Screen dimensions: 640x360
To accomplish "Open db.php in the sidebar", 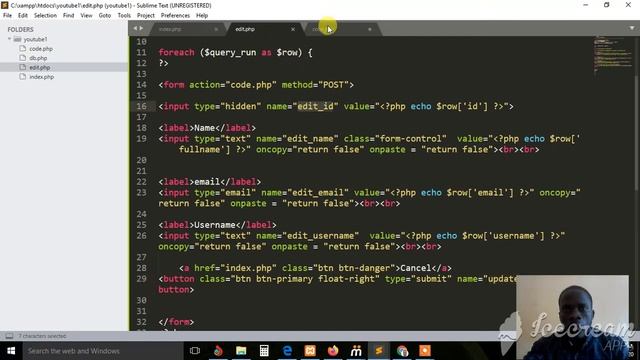I will pyautogui.click(x=38, y=58).
